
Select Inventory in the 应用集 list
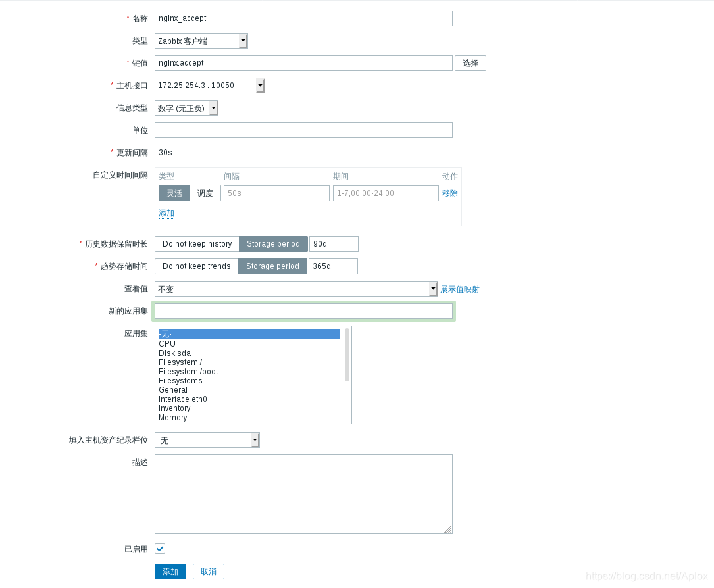click(249, 408)
